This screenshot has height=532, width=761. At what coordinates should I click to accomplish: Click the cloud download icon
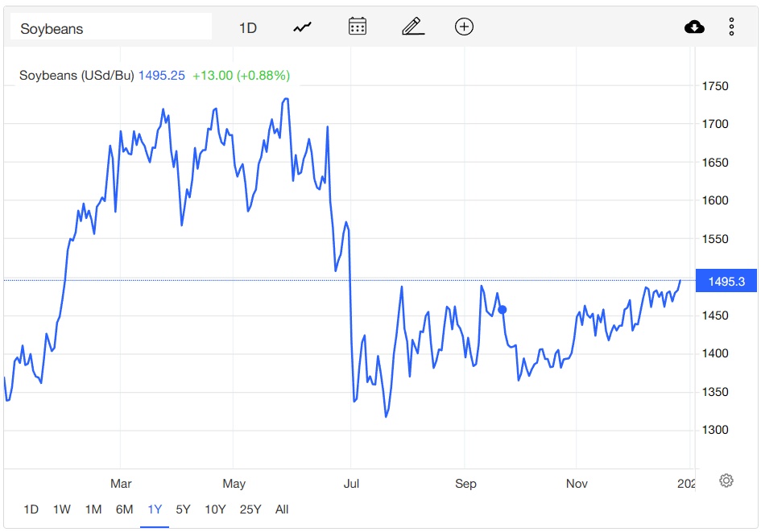[694, 27]
